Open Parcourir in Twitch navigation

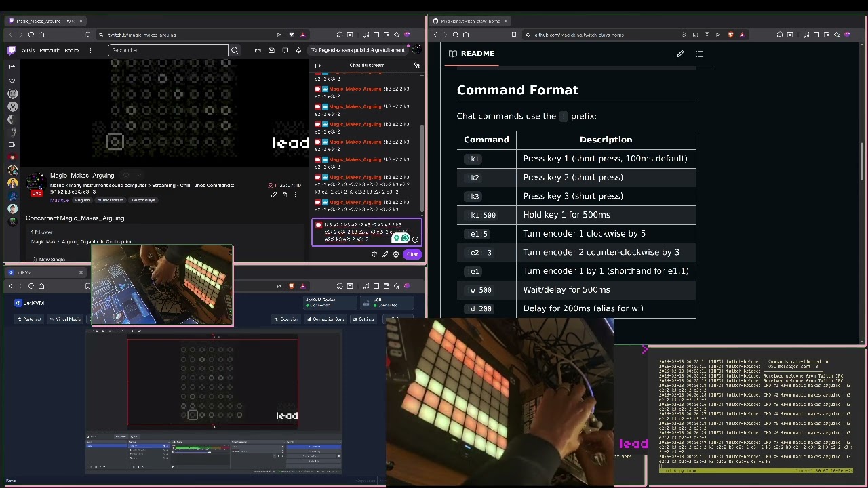click(50, 50)
